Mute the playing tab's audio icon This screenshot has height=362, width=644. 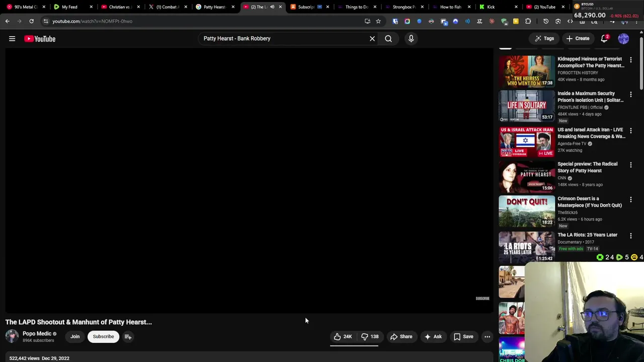(x=272, y=7)
